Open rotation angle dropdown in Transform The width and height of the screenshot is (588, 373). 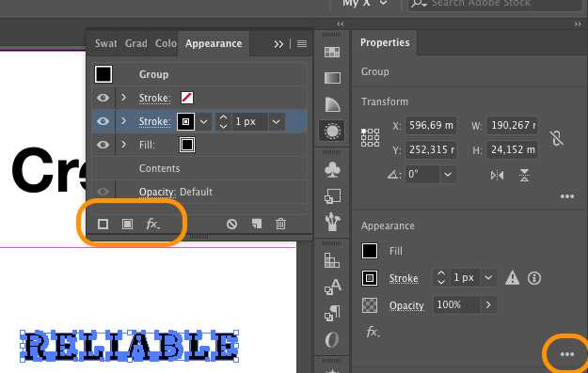[448, 175]
